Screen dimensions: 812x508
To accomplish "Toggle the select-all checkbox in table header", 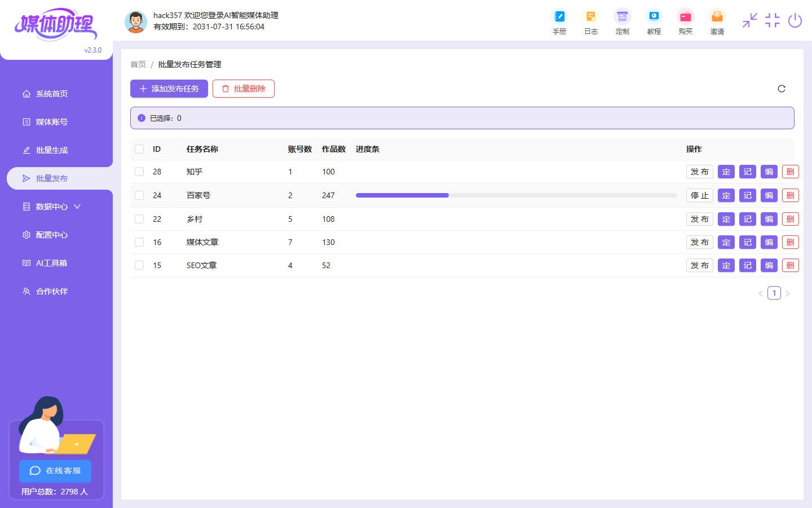I will 139,149.
